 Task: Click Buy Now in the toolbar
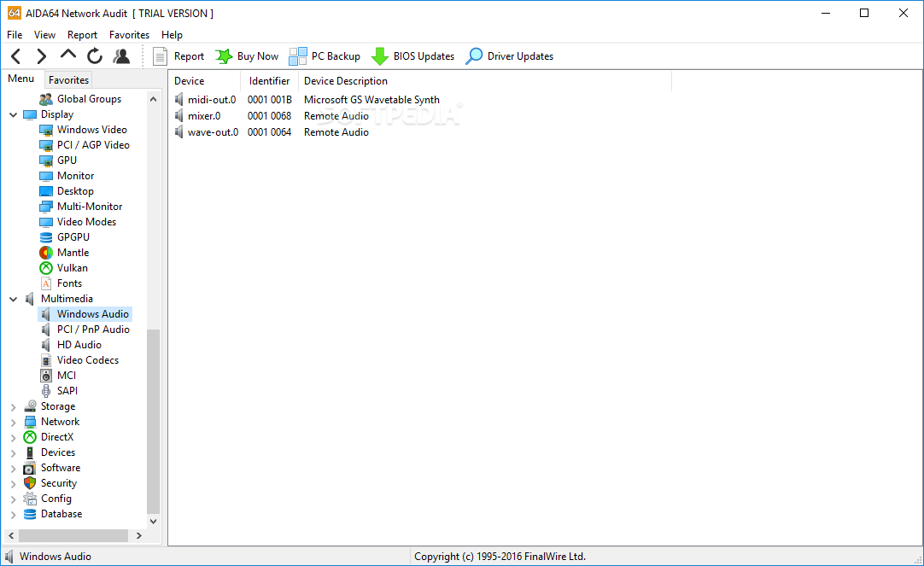(247, 56)
